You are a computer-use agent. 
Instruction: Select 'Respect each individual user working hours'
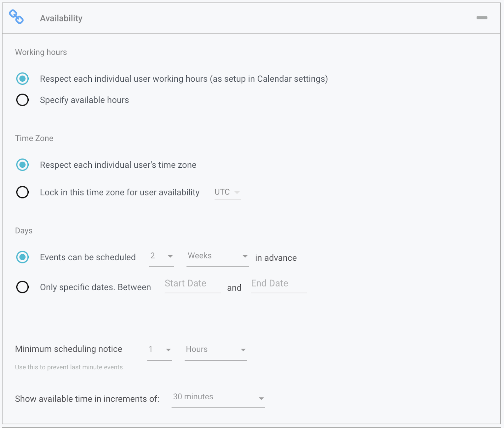point(22,79)
